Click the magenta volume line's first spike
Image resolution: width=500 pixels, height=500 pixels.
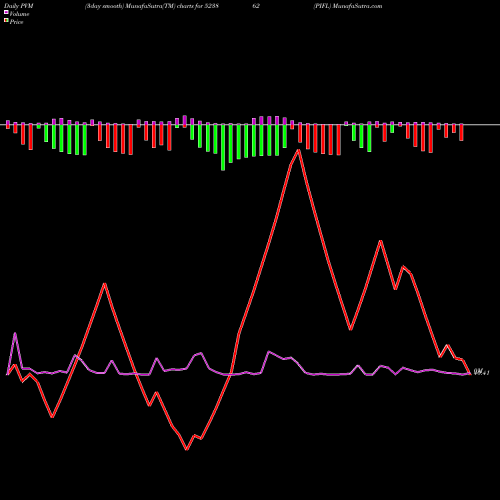pos(15,334)
